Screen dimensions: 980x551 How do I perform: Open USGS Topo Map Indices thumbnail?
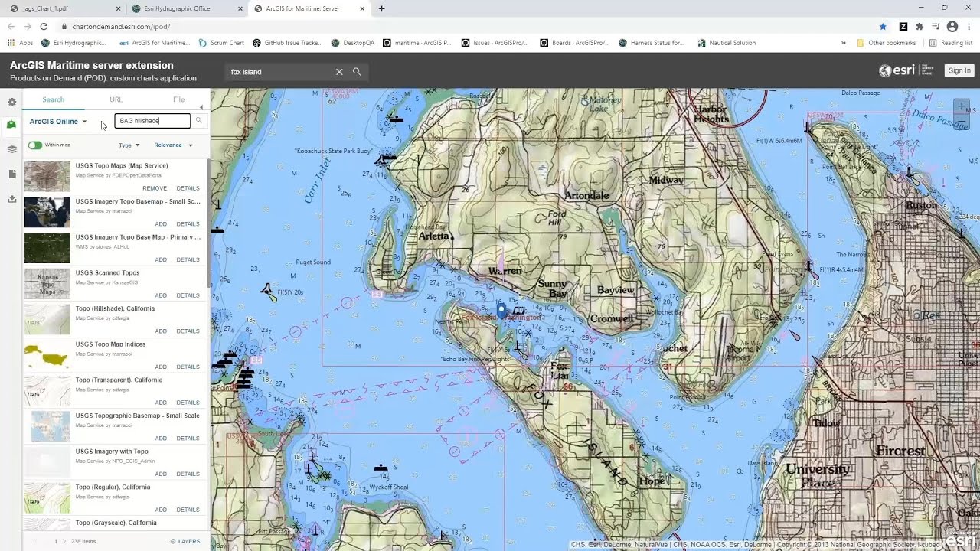pos(47,355)
